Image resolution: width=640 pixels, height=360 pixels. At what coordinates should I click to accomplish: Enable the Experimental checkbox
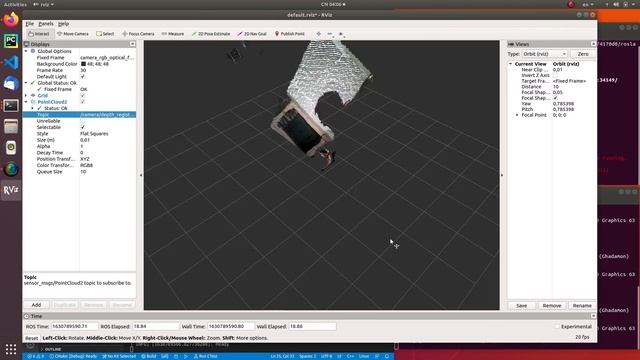pyautogui.click(x=557, y=327)
